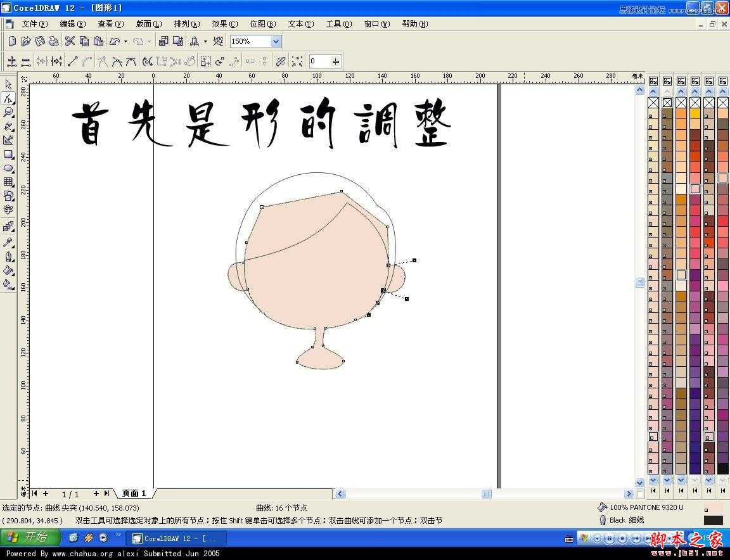The image size is (730, 560).
Task: Click the status bar fill color swatch
Action: tap(714, 507)
